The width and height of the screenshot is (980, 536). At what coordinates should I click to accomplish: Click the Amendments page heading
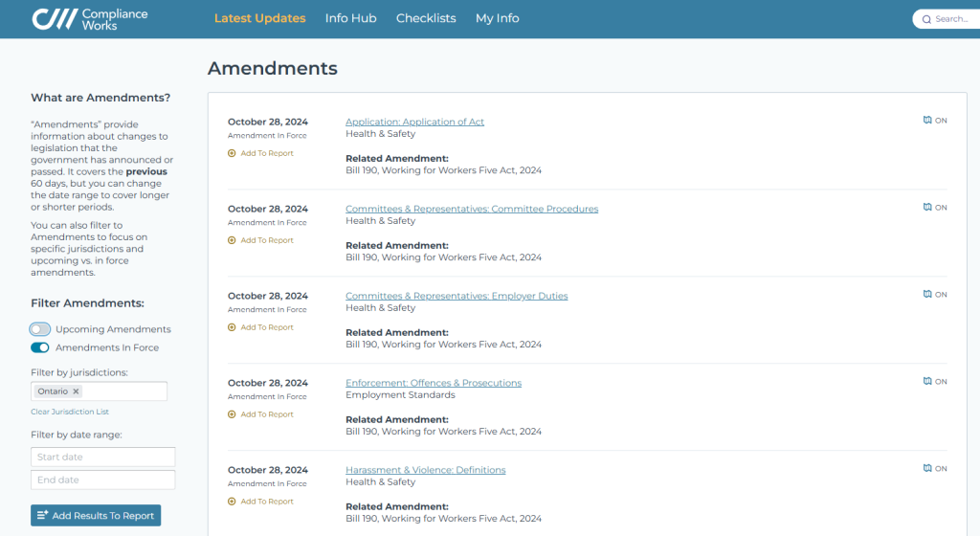click(273, 68)
